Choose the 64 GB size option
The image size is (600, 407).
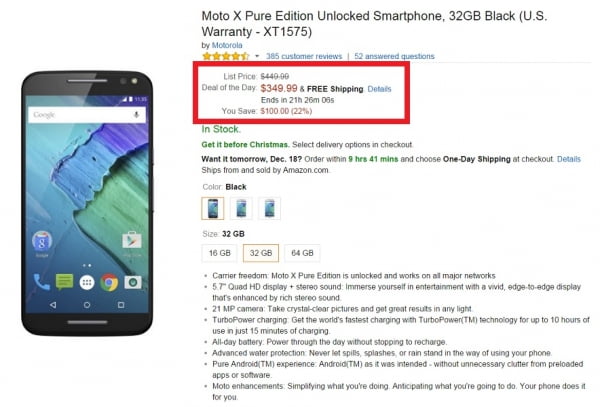click(302, 253)
